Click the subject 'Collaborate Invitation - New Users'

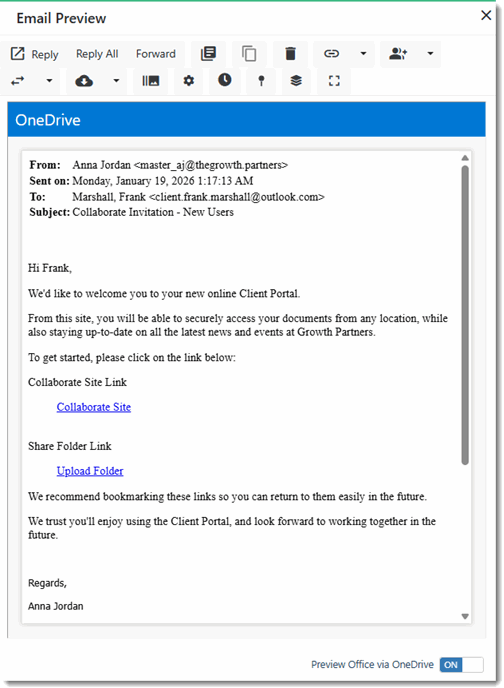[x=153, y=212]
